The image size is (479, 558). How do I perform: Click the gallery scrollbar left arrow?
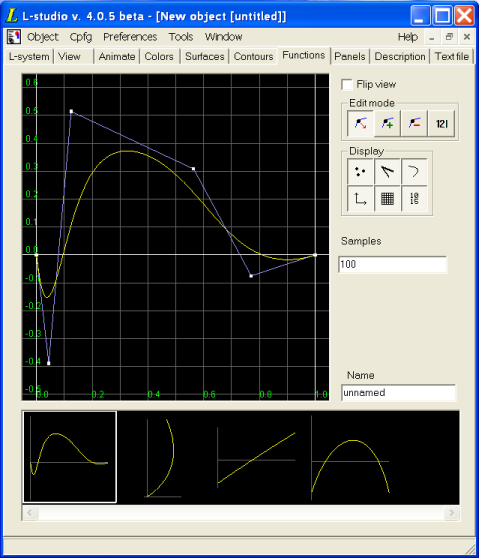pyautogui.click(x=30, y=513)
